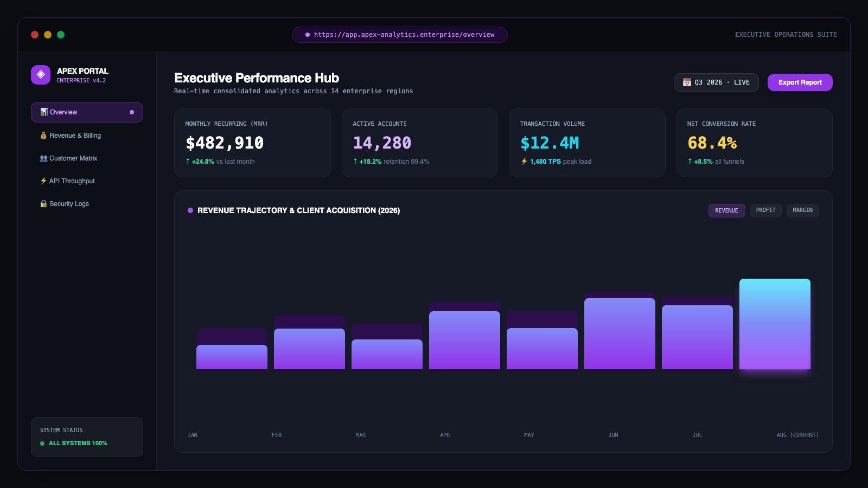Click the June revenue bar
The image size is (868, 488).
point(620,333)
